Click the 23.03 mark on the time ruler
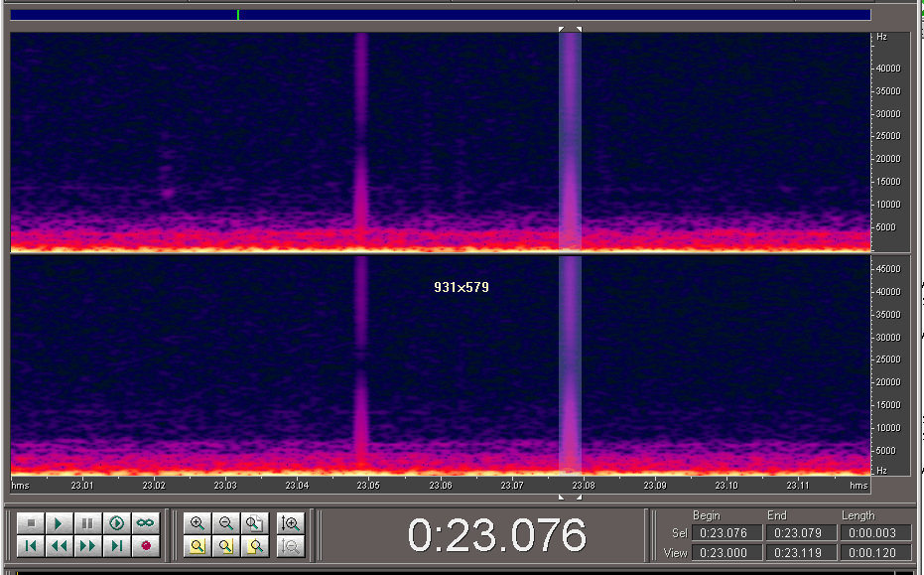Image resolution: width=924 pixels, height=575 pixels. click(225, 485)
